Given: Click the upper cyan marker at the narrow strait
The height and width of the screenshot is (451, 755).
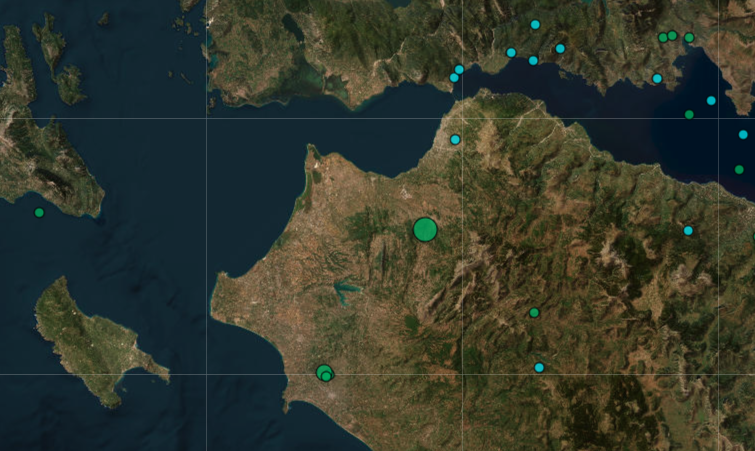Looking at the screenshot, I should (459, 70).
